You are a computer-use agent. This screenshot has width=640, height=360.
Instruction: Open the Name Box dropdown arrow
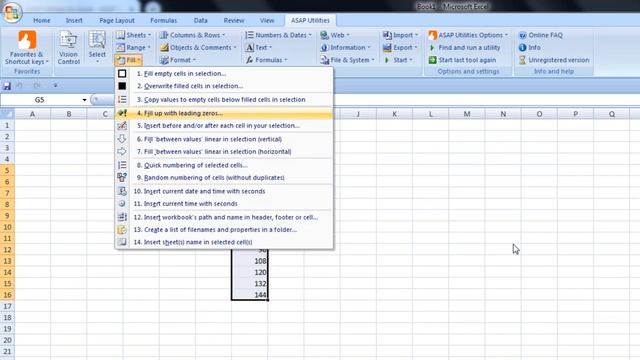click(84, 100)
